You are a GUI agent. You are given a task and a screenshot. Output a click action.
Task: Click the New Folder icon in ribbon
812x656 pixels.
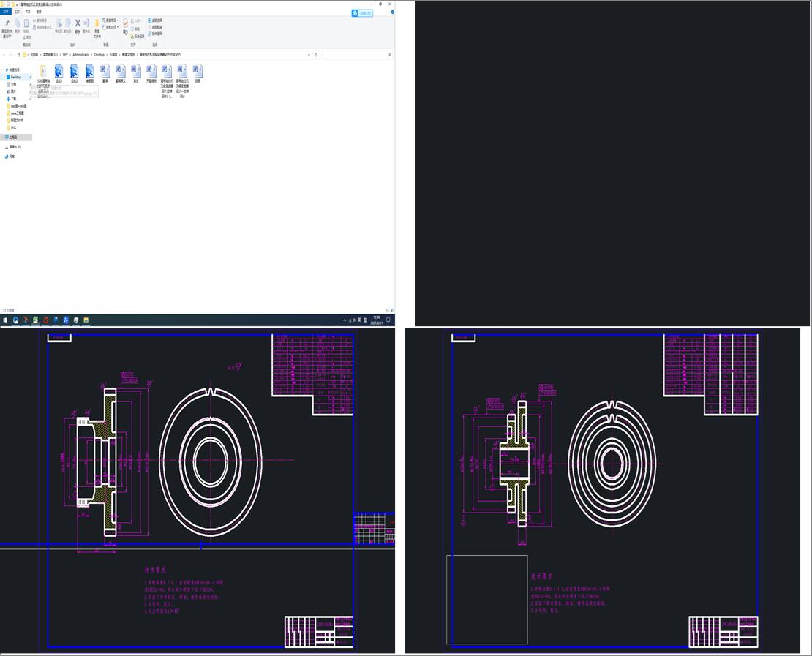click(x=97, y=24)
